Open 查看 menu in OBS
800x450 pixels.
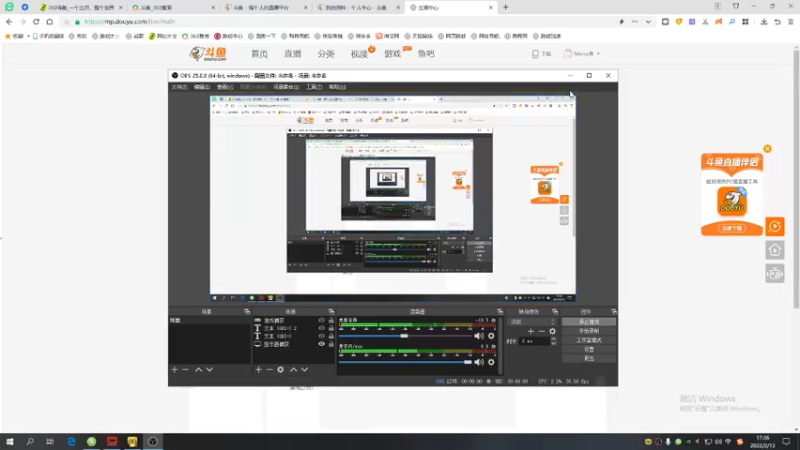point(225,87)
